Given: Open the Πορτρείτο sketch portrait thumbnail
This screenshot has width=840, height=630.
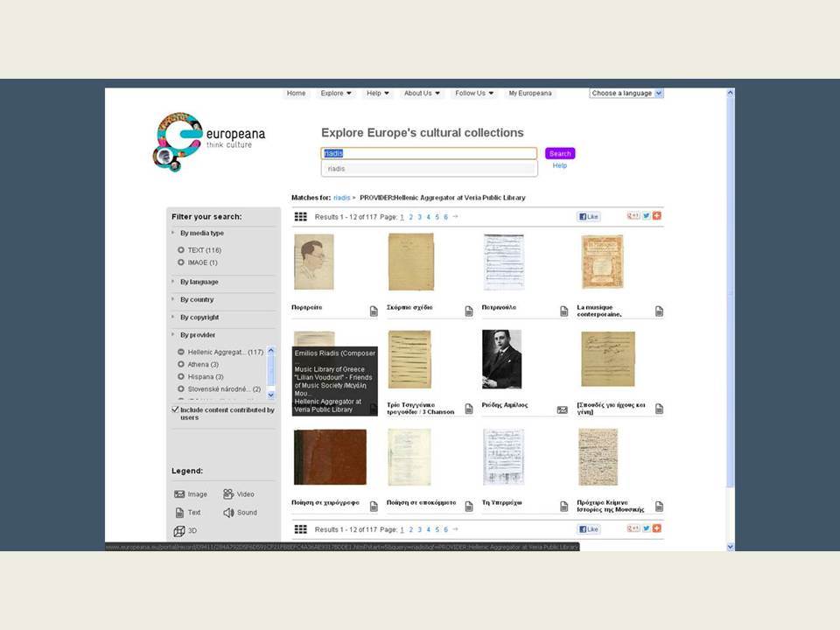Looking at the screenshot, I should point(314,262).
